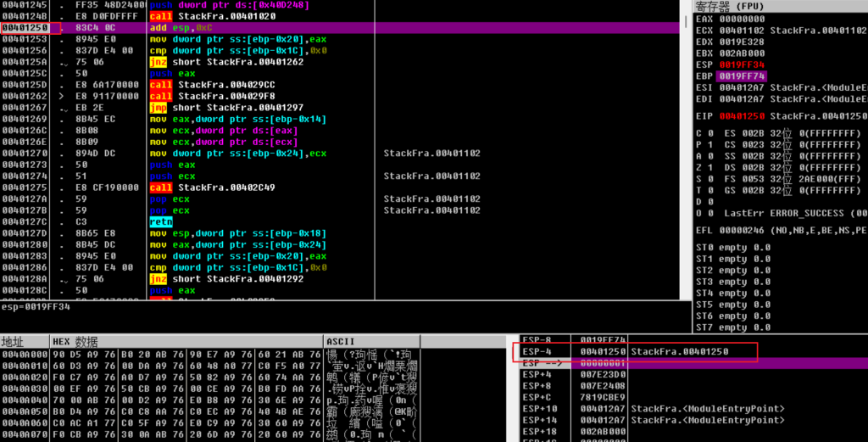Select dump row at address 0040A000
Image resolution: width=868 pixels, height=442 pixels.
click(x=24, y=353)
